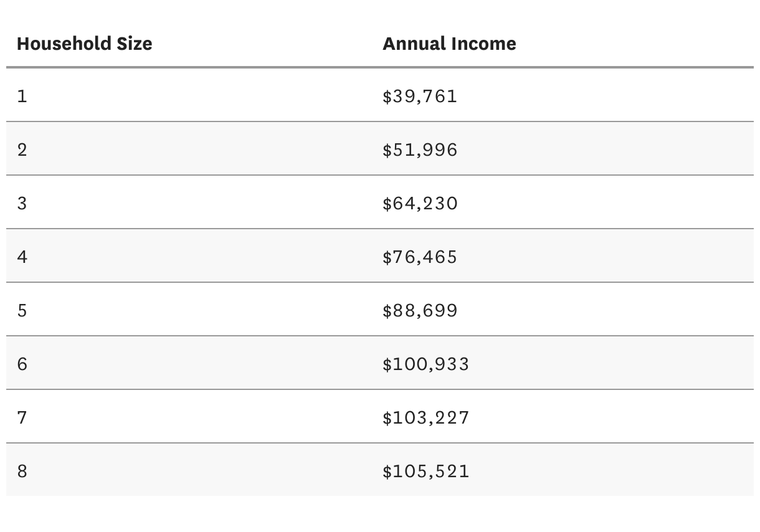The image size is (760, 532).
Task: Select the $103,227 income value
Action: pos(426,417)
